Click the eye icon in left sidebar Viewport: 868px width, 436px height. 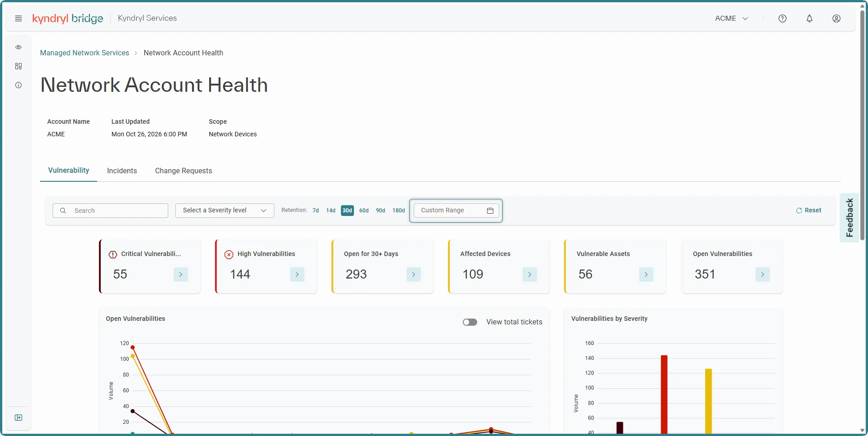[18, 47]
